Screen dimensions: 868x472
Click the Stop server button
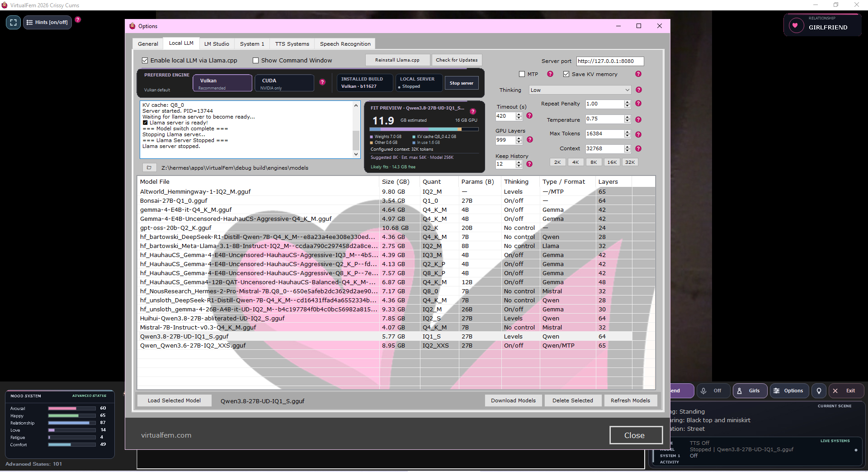point(461,83)
